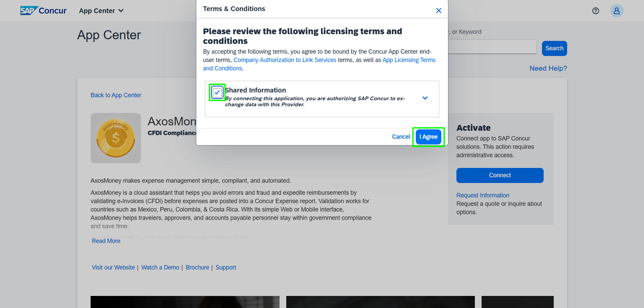Viewport: 644px width, 308px height.
Task: Close the Terms & Conditions dialog
Action: 438,11
